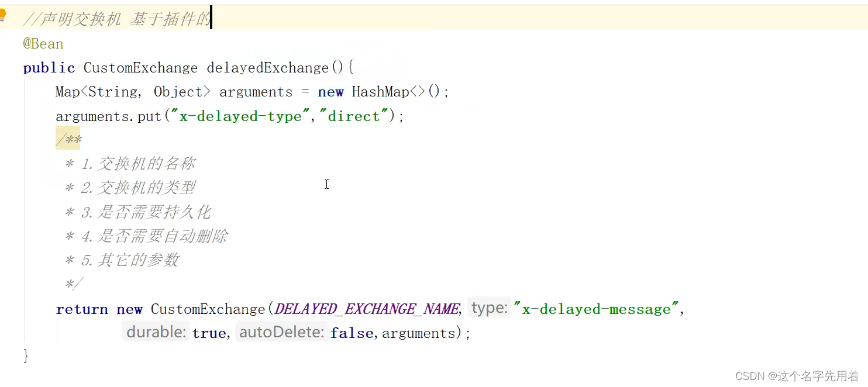Image resolution: width=868 pixels, height=387 pixels.
Task: Click CustomExchange in the return statement
Action: 208,309
